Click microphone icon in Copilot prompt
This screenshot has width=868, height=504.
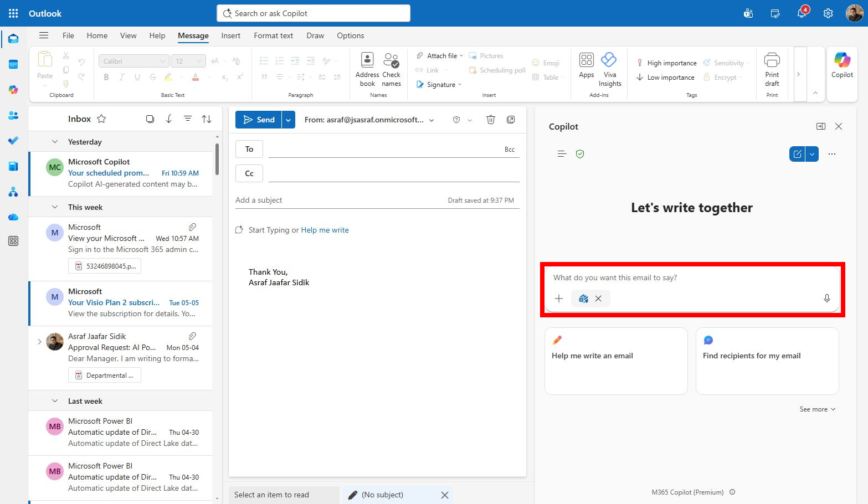[x=826, y=299]
